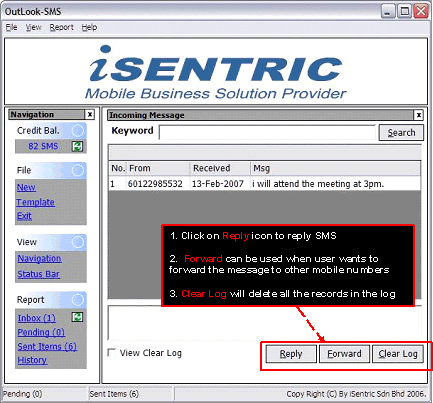The width and height of the screenshot is (433, 403).
Task: Open Inbox (1) report
Action: (x=37, y=318)
